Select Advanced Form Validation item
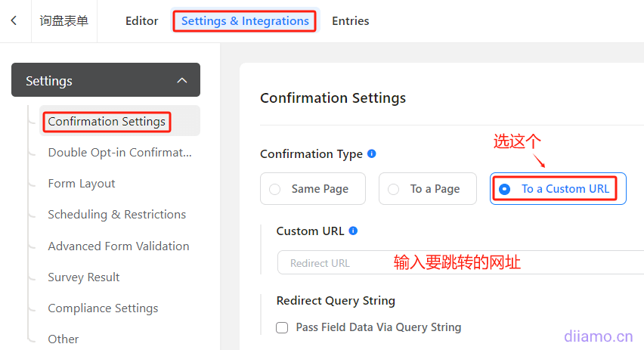Viewport: 644px width, 350px height. (x=118, y=246)
